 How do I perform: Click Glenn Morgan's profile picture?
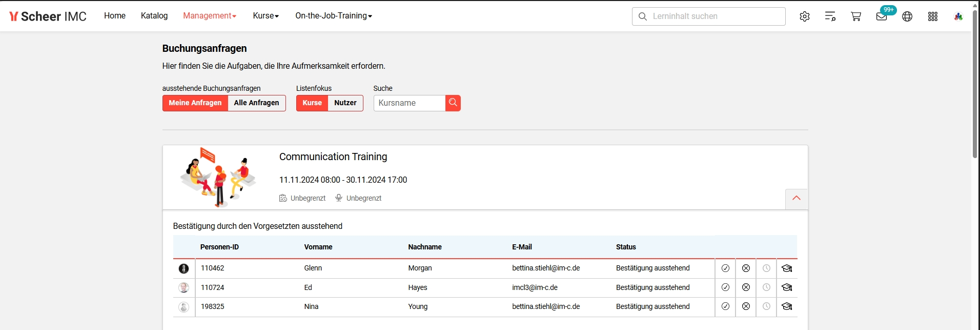click(183, 268)
